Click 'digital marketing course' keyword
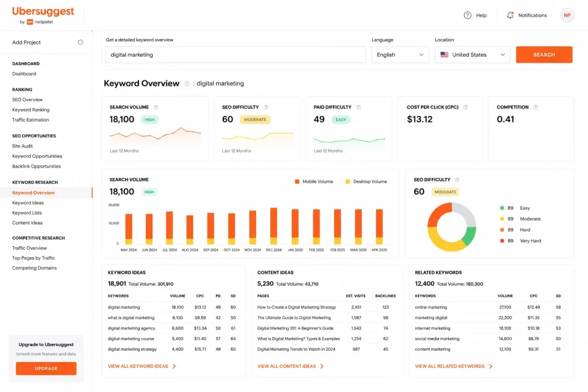 tap(131, 339)
